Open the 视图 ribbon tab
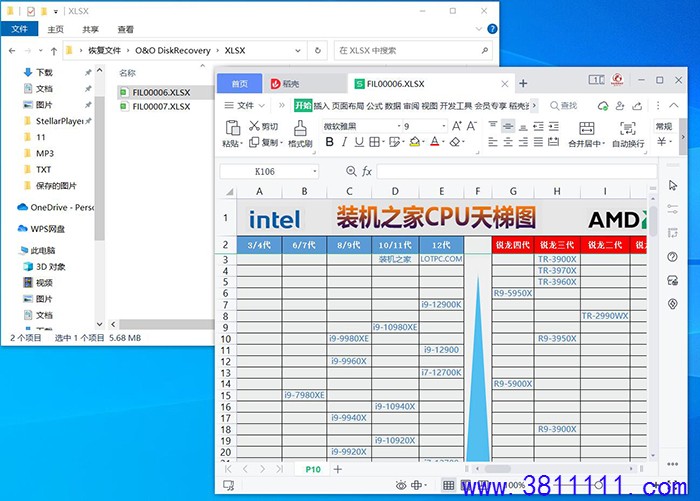Image resolution: width=700 pixels, height=501 pixels. click(429, 106)
